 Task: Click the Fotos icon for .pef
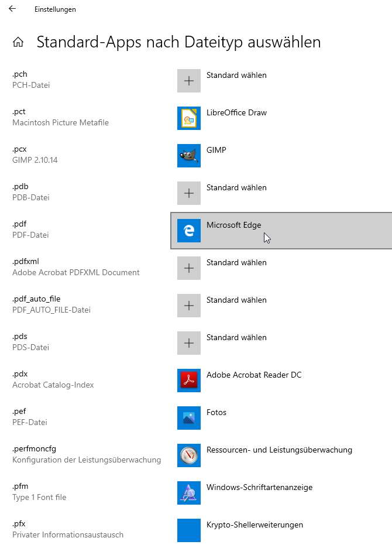[189, 418]
